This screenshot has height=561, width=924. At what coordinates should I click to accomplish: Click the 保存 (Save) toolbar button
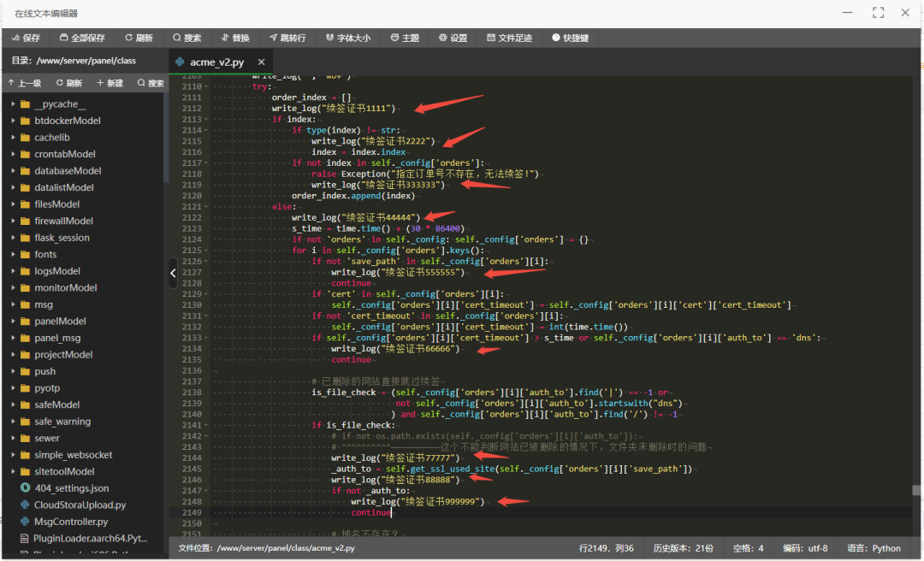(x=26, y=38)
